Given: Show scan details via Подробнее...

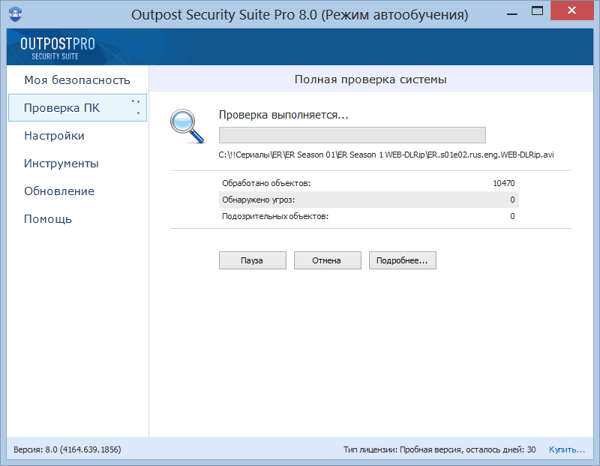Looking at the screenshot, I should (x=402, y=260).
